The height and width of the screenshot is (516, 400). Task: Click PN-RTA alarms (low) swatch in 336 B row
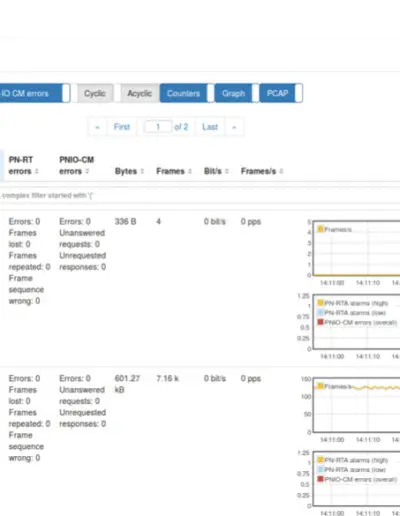click(321, 312)
